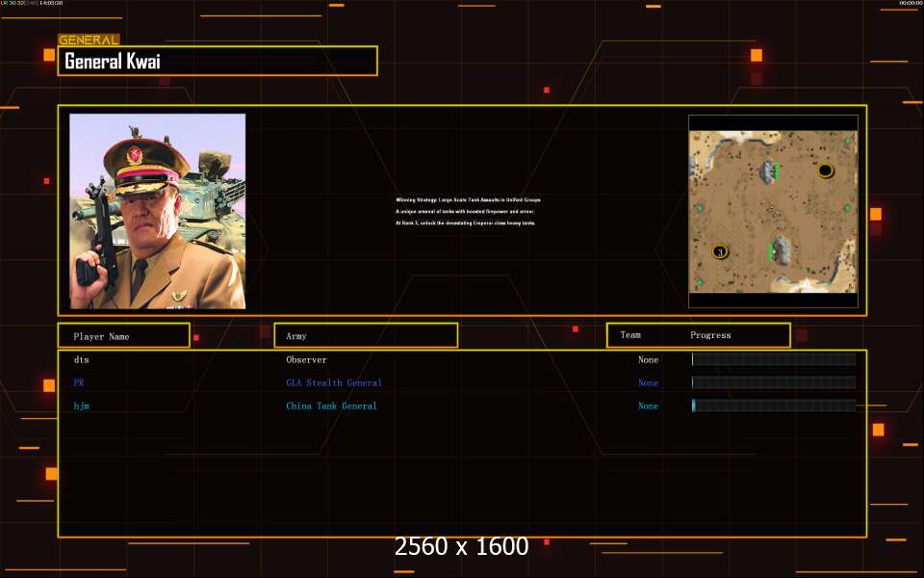The width and height of the screenshot is (924, 578).
Task: Click the progress bar for hjm
Action: [x=773, y=406]
